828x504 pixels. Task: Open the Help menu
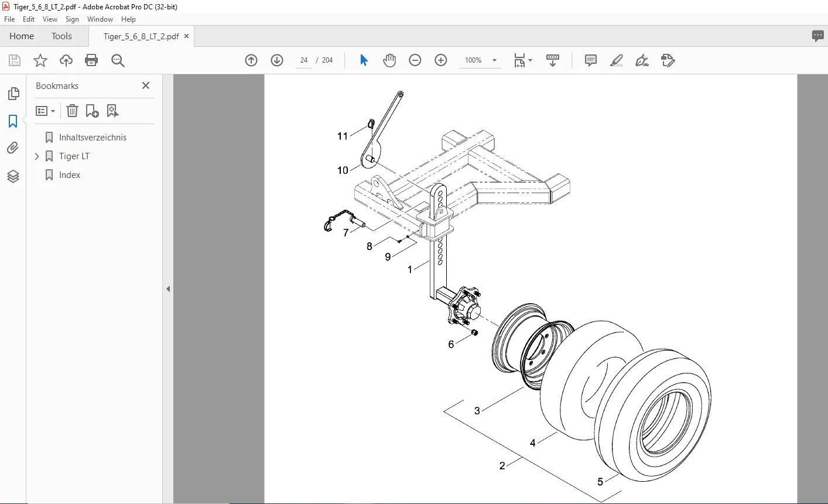[x=128, y=19]
